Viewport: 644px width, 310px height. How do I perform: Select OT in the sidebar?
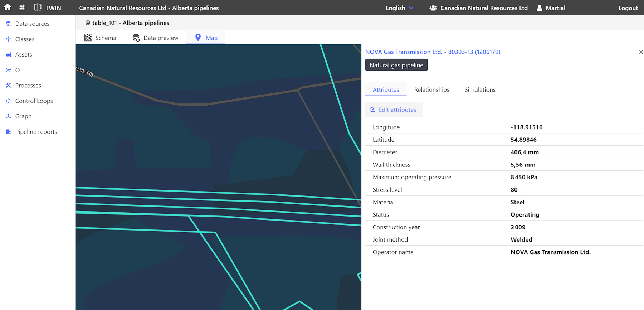click(x=19, y=70)
